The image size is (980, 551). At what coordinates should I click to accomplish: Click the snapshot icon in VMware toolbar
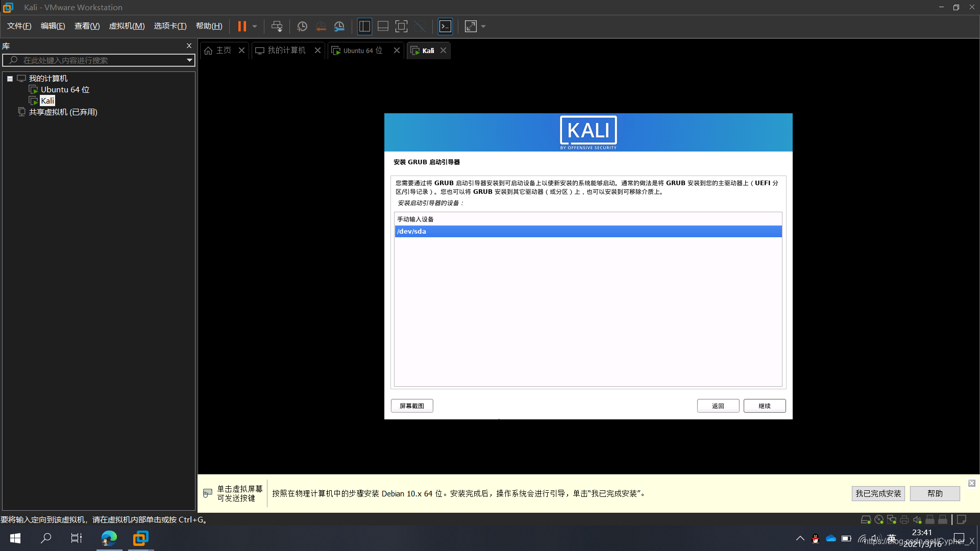click(x=302, y=26)
